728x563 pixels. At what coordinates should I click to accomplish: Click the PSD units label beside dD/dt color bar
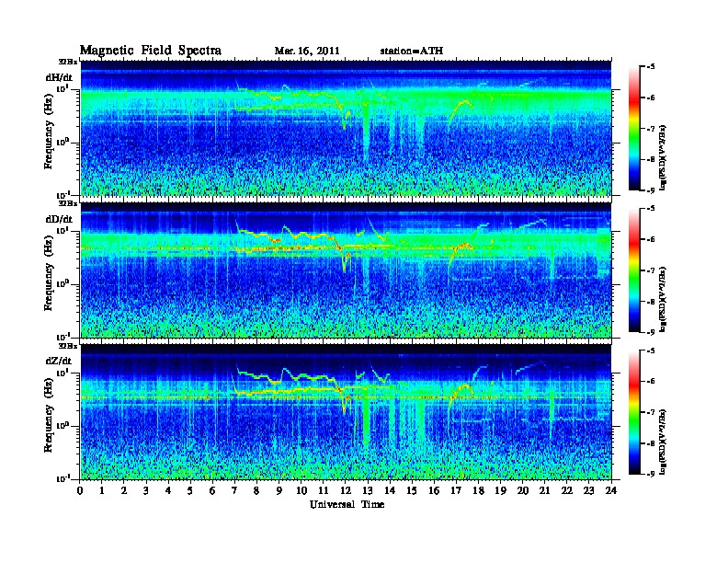point(663,300)
